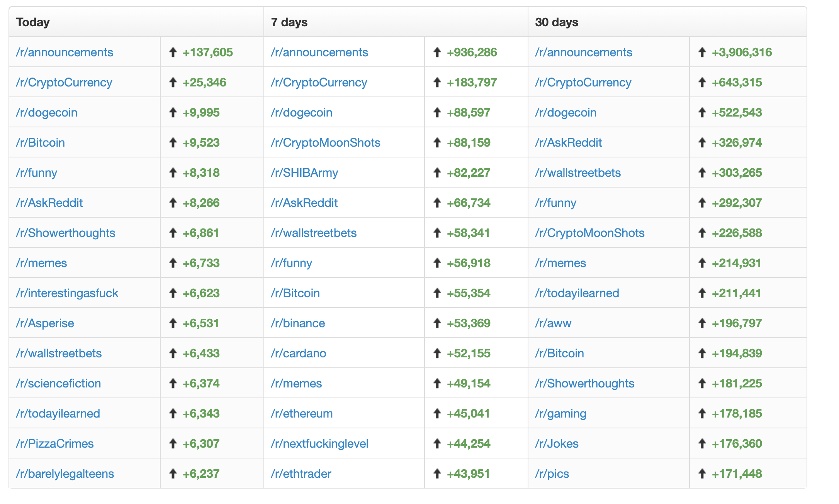Open /r/AskReddit in the Today column

[x=49, y=203]
